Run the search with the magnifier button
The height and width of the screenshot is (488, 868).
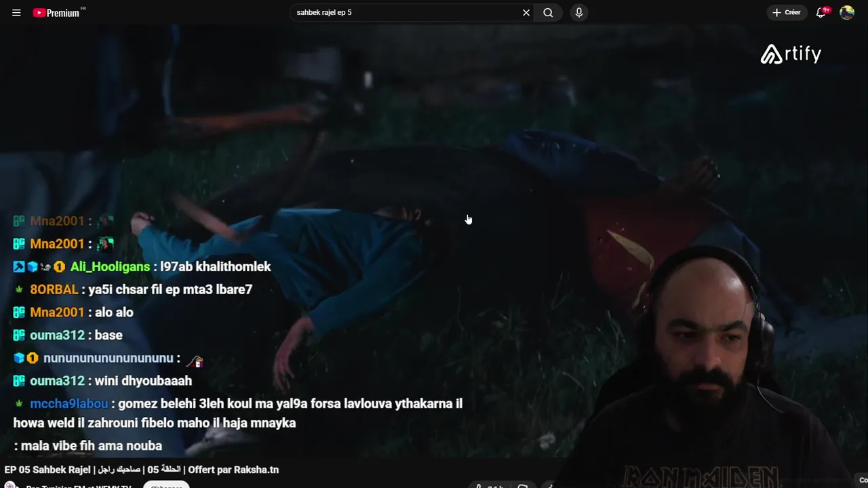[548, 12]
